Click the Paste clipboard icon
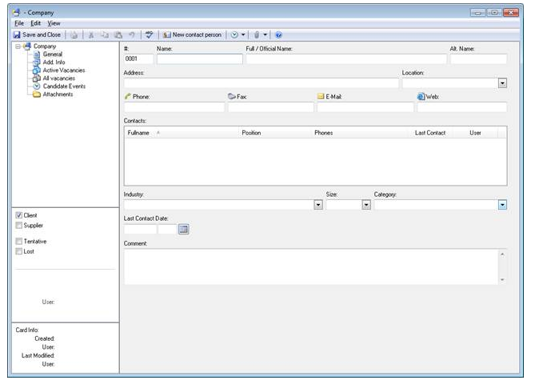 [118, 34]
